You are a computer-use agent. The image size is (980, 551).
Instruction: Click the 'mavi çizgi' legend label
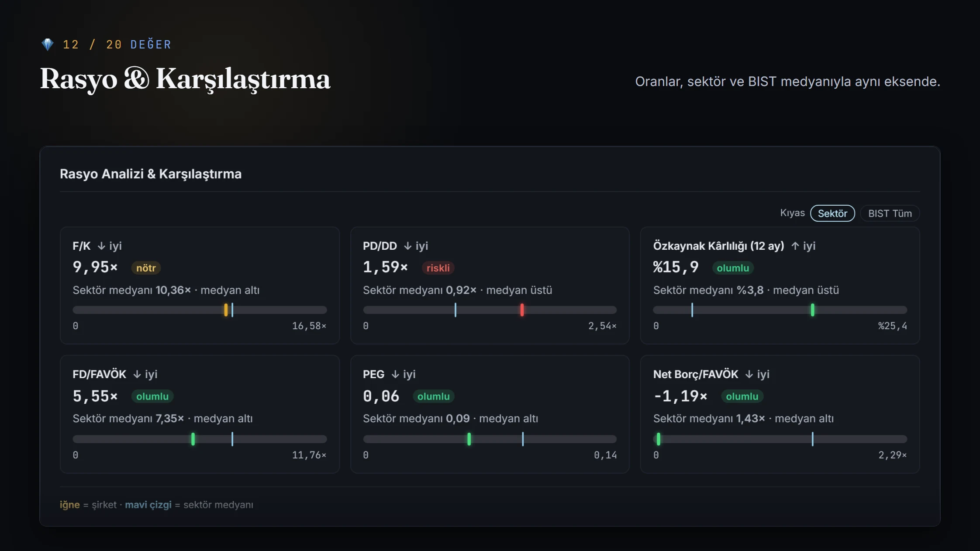click(x=148, y=505)
